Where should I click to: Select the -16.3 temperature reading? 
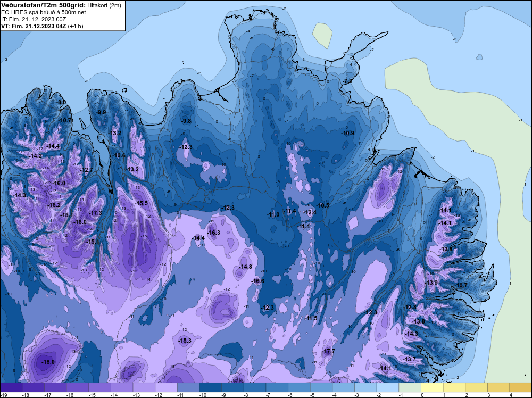point(213,233)
